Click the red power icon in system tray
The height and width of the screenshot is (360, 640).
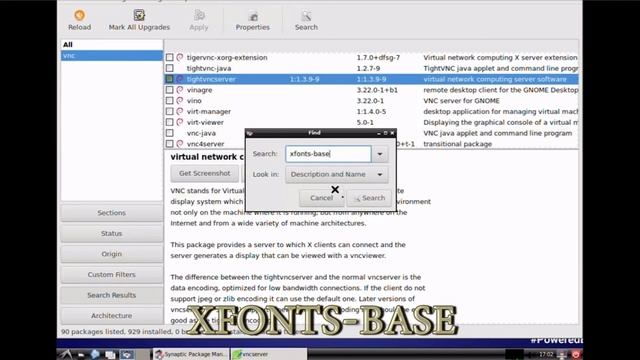[576, 354]
